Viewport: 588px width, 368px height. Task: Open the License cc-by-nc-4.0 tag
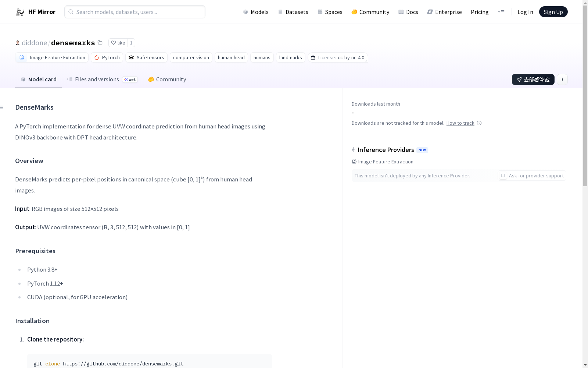tap(338, 57)
